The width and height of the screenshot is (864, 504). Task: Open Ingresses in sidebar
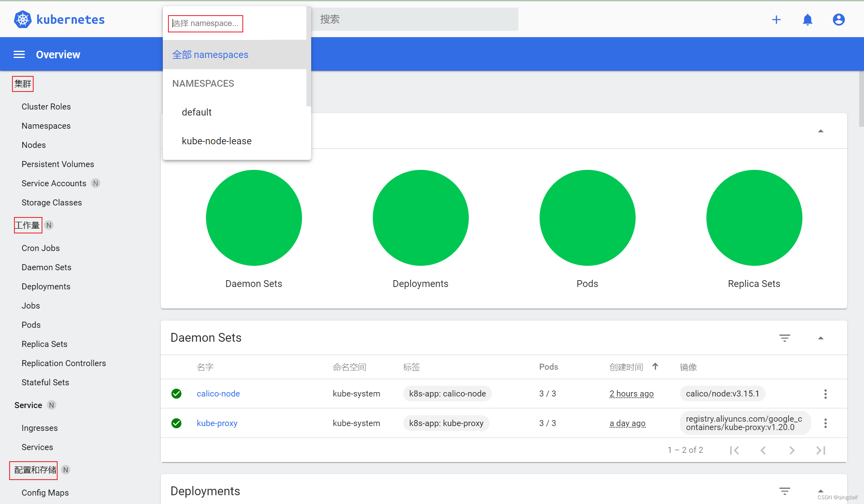(40, 428)
